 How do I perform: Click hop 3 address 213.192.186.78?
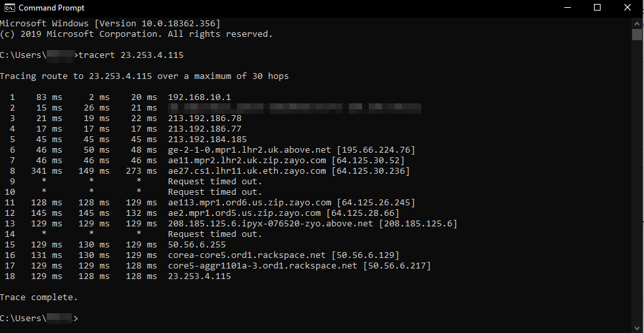pos(205,118)
